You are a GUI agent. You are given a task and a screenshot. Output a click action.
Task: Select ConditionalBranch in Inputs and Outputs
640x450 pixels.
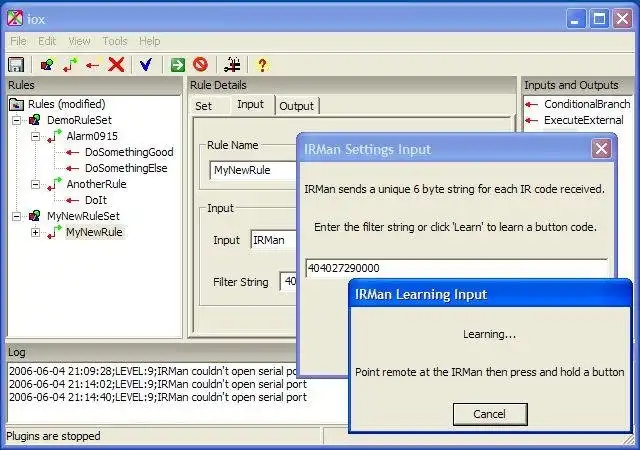tap(587, 104)
